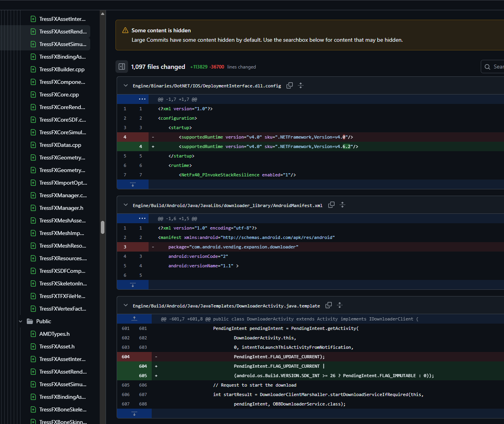The width and height of the screenshot is (504, 424).
Task: Open downloader_library/AndroidManifest.xml file link
Action: pyautogui.click(x=228, y=205)
